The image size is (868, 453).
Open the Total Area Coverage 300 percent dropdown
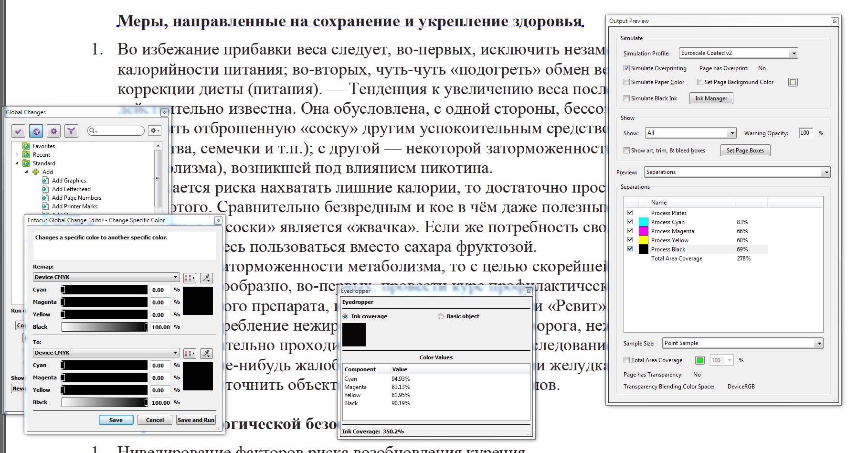coord(721,360)
